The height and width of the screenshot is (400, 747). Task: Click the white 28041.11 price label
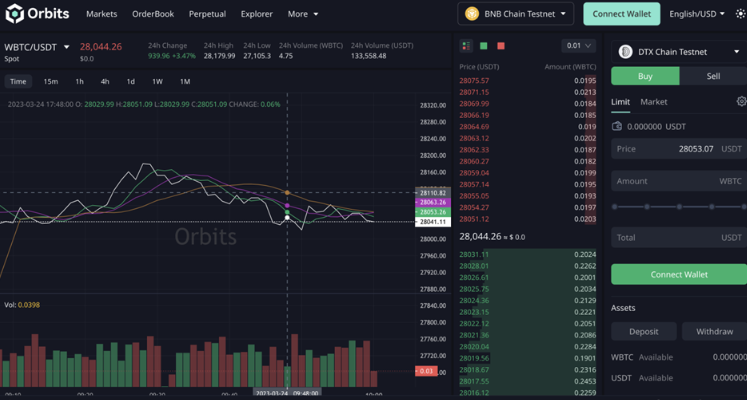click(433, 222)
